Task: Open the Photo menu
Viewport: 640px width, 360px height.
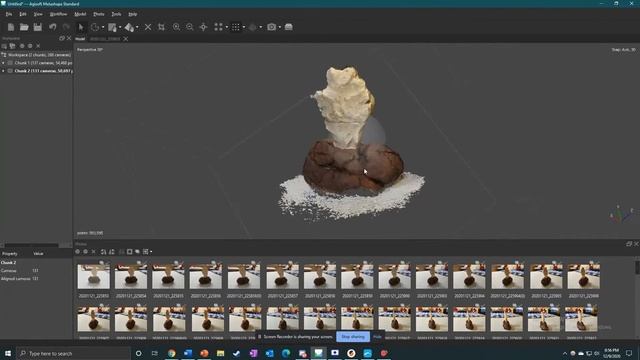Action: tap(99, 14)
